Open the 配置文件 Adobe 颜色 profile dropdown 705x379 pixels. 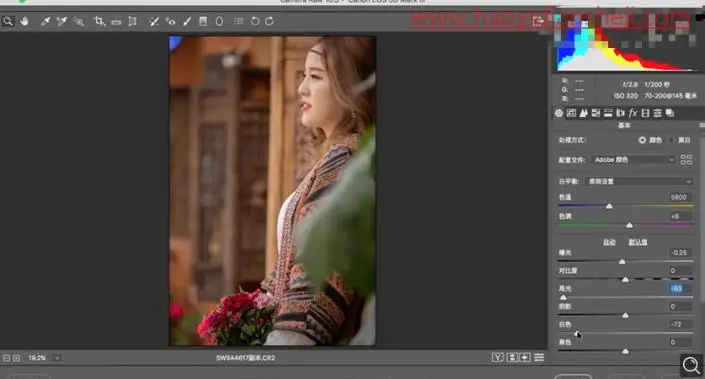pos(634,160)
